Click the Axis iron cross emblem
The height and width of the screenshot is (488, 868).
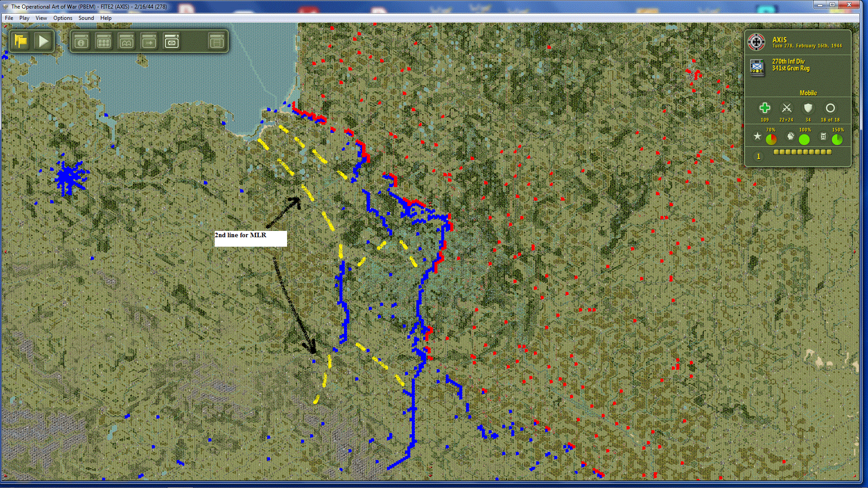coord(756,42)
